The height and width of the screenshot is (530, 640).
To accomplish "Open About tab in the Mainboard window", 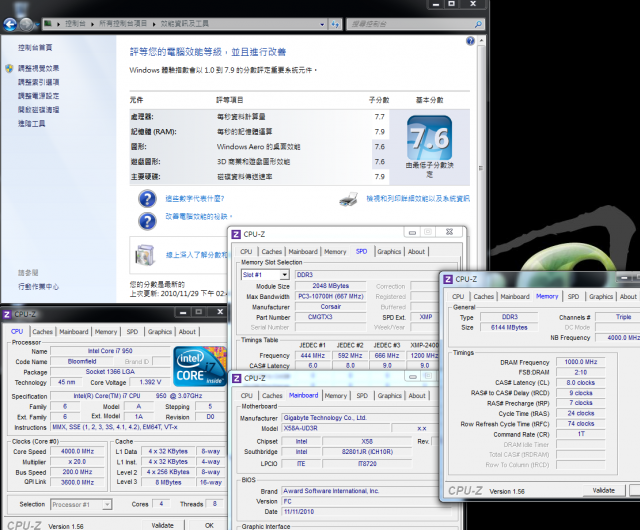I will click(417, 396).
